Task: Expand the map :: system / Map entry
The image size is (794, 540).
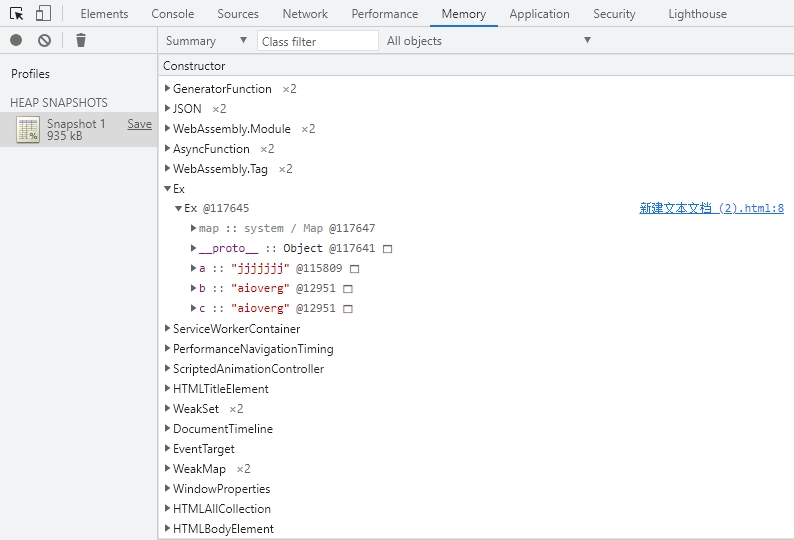Action: point(193,229)
